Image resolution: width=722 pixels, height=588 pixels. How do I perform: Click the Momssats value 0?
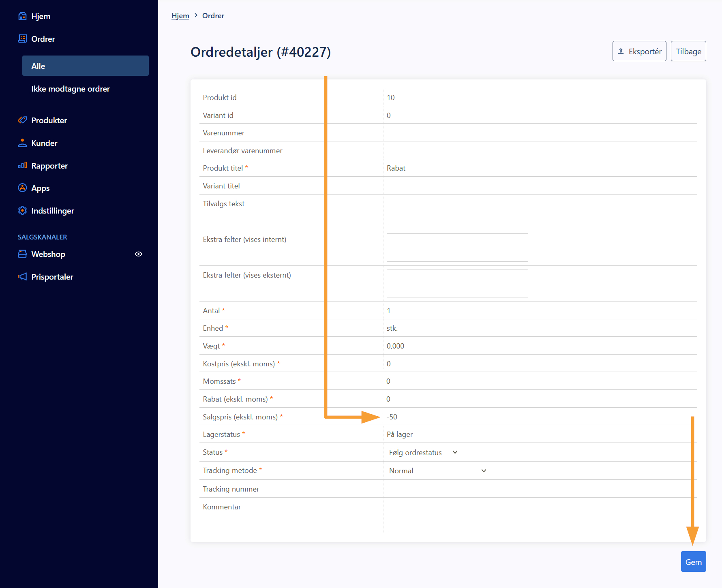pos(388,381)
